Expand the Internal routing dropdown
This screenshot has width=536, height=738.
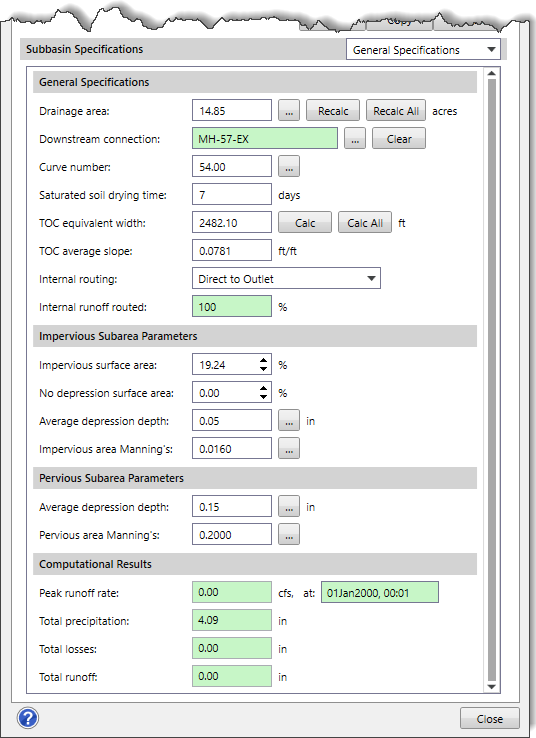(x=286, y=279)
